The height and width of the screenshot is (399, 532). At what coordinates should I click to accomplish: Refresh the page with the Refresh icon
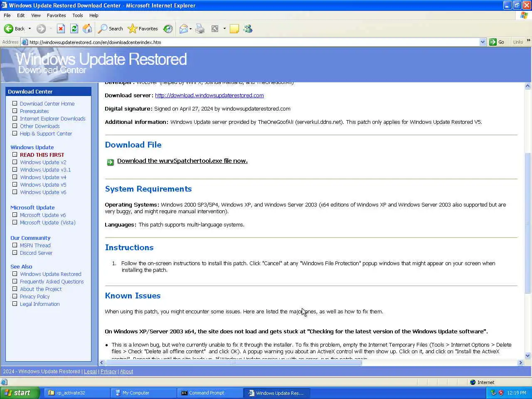point(74,29)
